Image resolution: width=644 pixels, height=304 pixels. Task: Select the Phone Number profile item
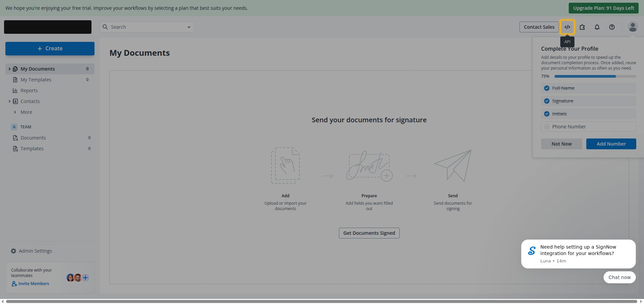point(589,127)
